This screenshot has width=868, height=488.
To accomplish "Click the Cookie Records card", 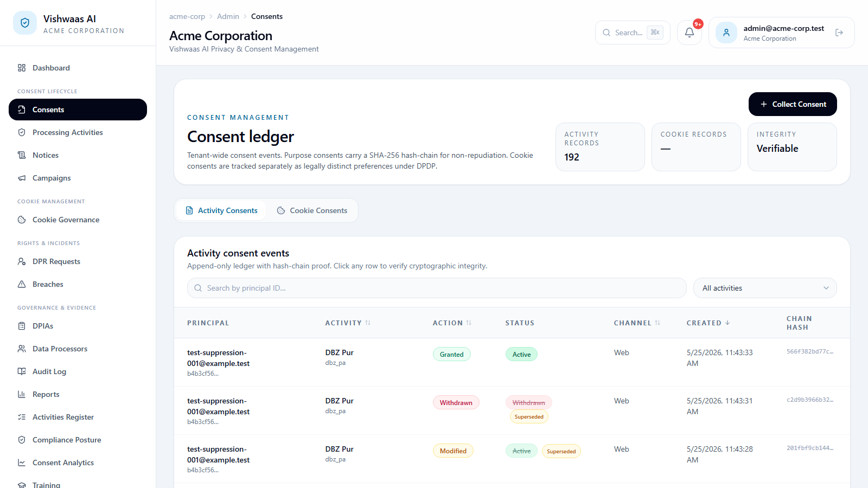I will tap(696, 147).
